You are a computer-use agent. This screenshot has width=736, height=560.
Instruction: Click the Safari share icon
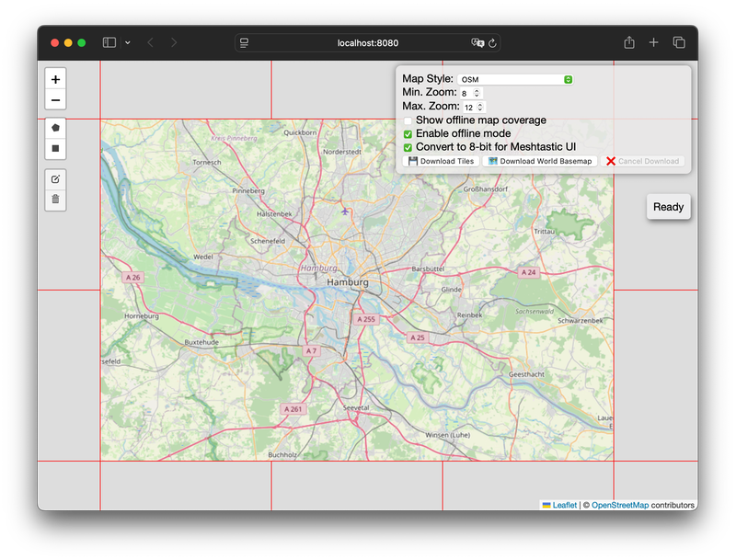[x=629, y=42]
